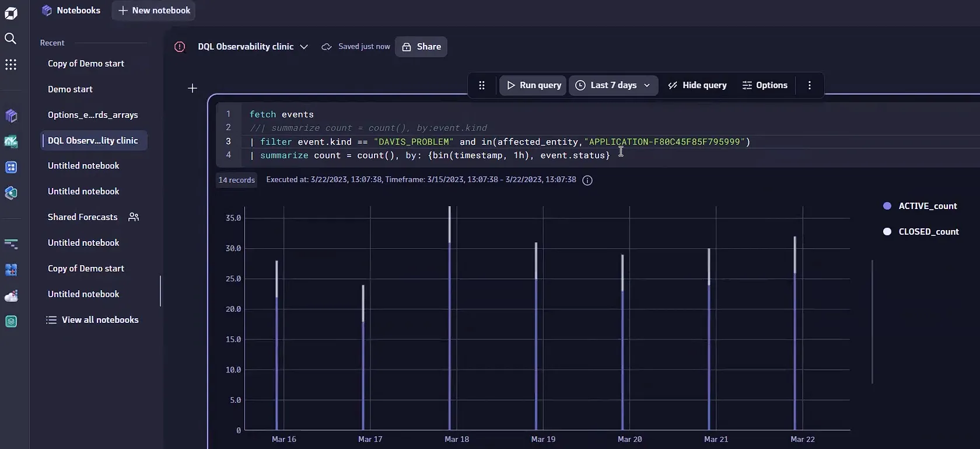Select the DQL Observ...lity clinic notebook
The width and height of the screenshot is (980, 449).
[x=93, y=141]
